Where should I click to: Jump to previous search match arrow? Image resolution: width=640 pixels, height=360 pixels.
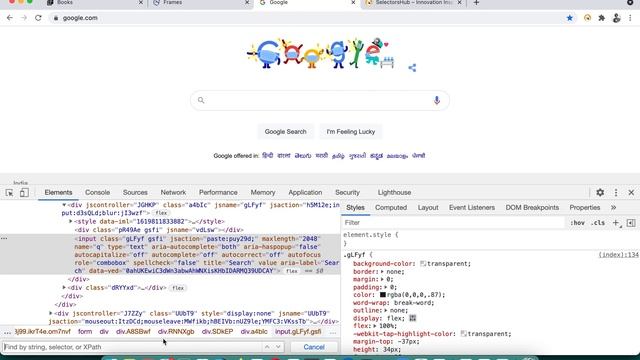(267, 347)
